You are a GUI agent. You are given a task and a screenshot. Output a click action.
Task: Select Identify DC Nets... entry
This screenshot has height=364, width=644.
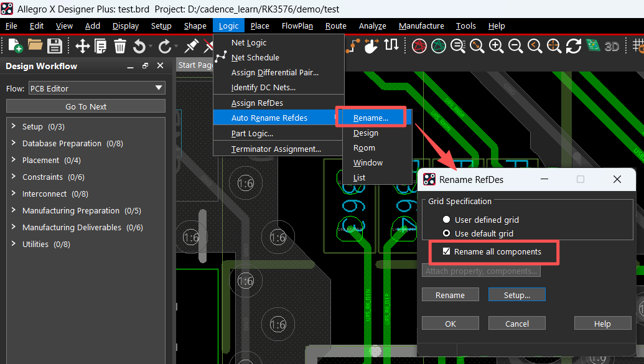point(263,87)
